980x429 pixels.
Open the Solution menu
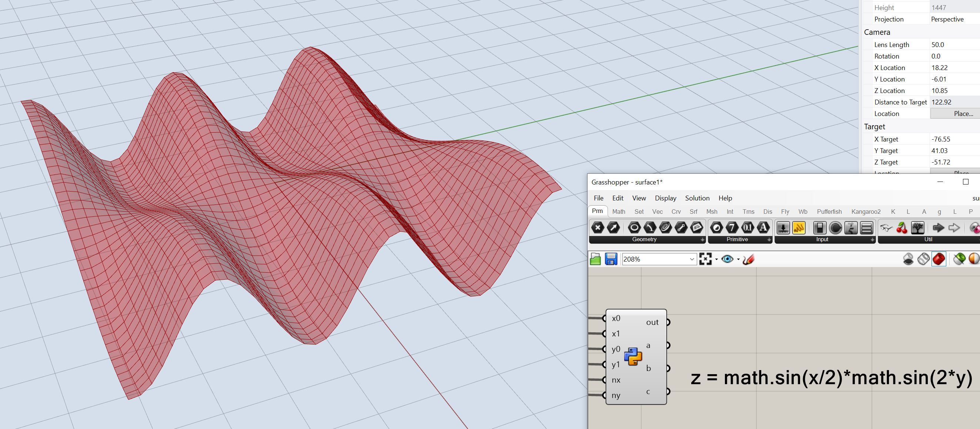coord(698,198)
